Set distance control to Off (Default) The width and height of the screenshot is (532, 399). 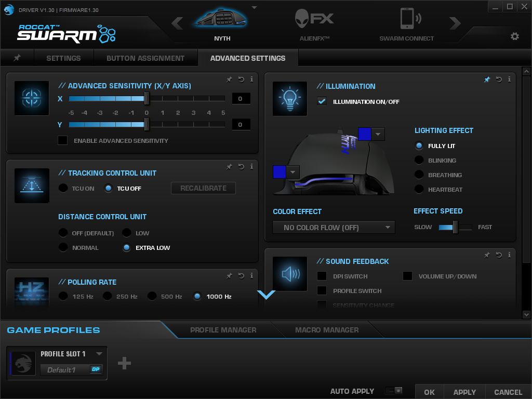63,233
